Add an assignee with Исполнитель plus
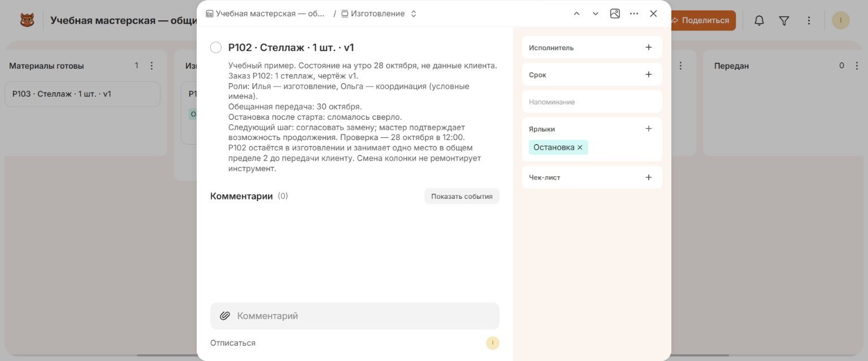Image resolution: width=868 pixels, height=361 pixels. (648, 47)
